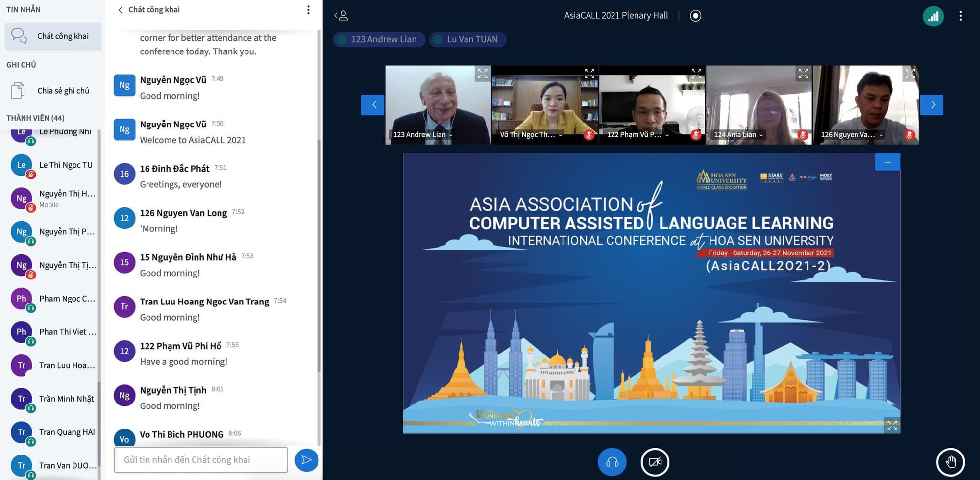This screenshot has height=480, width=980.
Task: Toggle the user list panel icon
Action: tap(342, 16)
